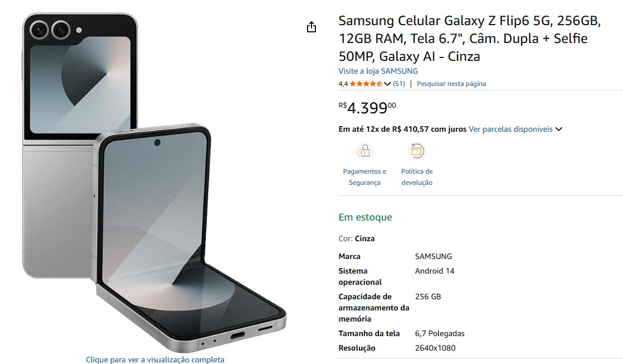Click the R$4.399 price

tap(367, 107)
